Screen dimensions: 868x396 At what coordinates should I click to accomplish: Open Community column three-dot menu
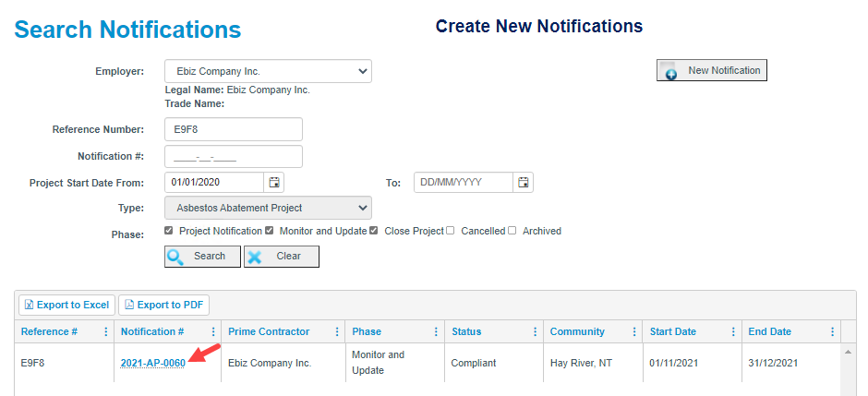[x=634, y=331]
